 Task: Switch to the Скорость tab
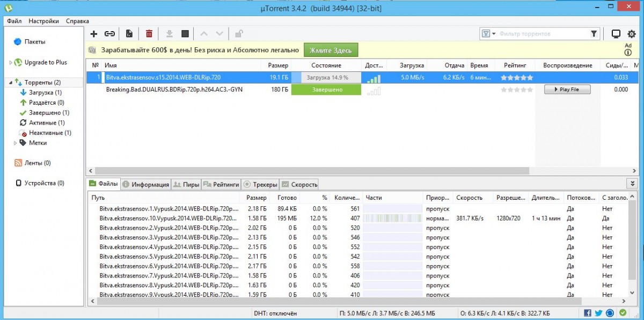[299, 184]
